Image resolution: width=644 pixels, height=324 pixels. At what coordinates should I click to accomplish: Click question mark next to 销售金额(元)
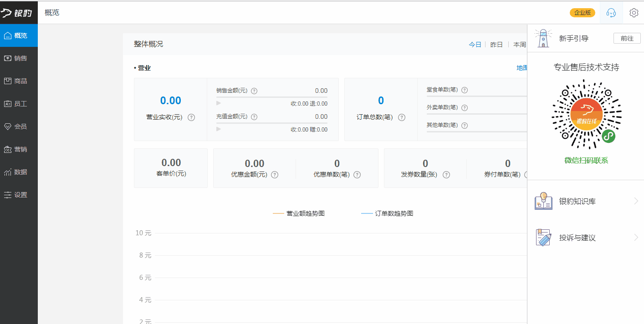[x=254, y=91]
